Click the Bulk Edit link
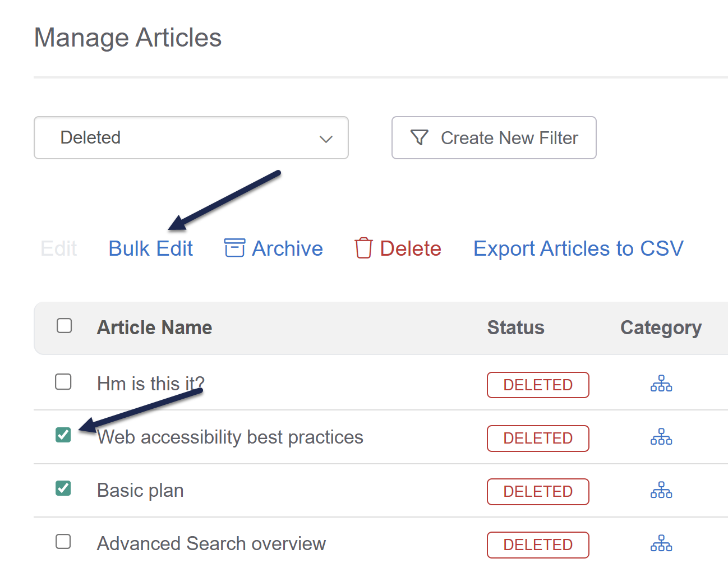Screen dimensions: 728x563 point(150,248)
